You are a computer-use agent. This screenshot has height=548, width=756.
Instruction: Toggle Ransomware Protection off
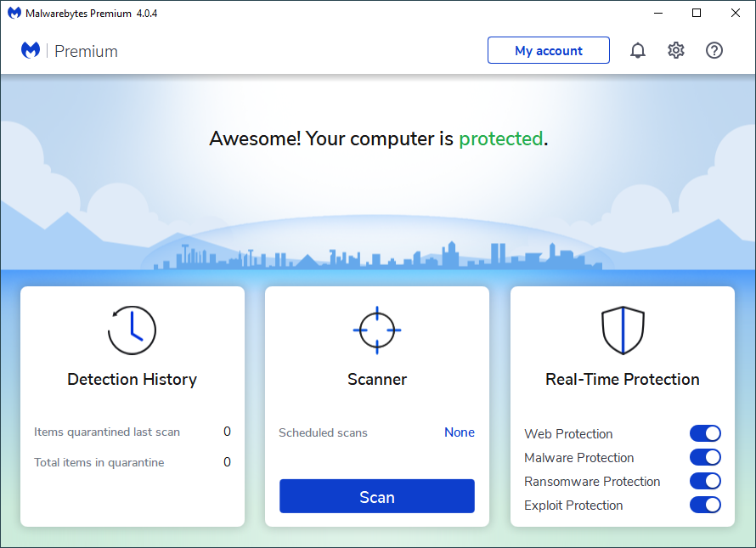tap(705, 482)
